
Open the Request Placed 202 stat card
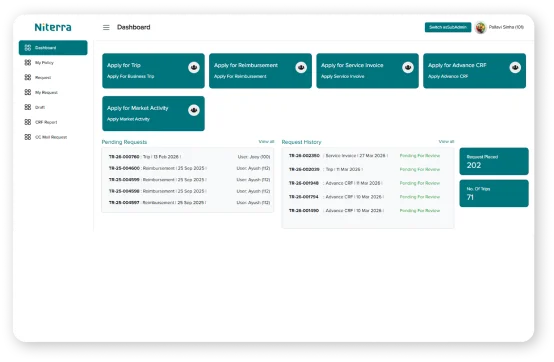[494, 161]
